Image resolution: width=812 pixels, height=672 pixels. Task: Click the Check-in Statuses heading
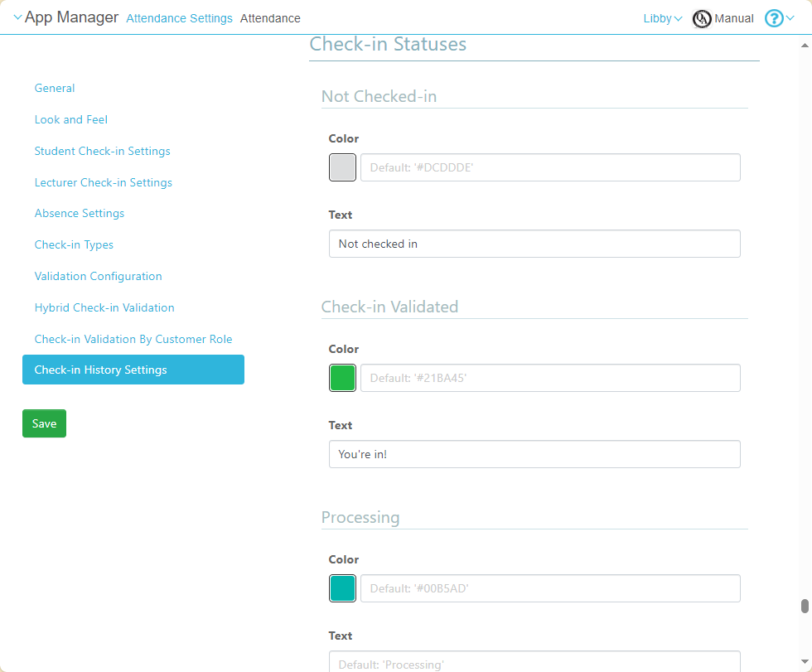click(x=388, y=44)
